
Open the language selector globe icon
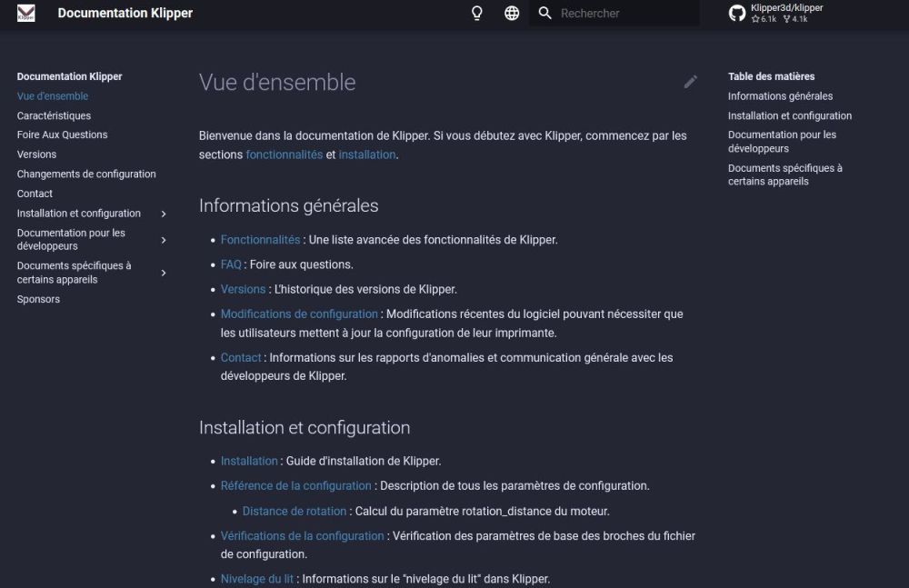tap(511, 13)
